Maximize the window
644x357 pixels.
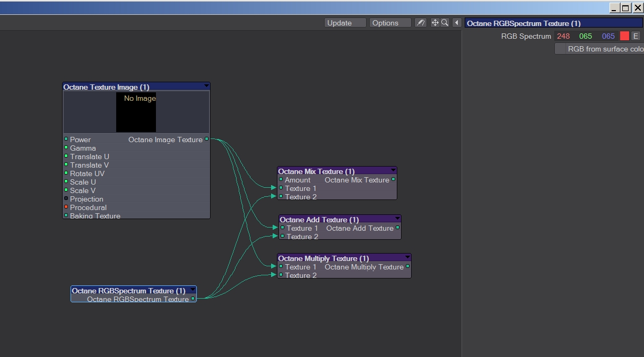click(x=626, y=8)
